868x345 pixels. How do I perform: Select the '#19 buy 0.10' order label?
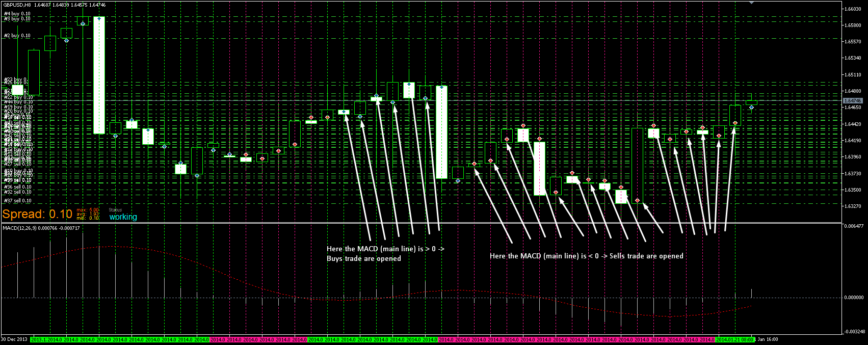[18, 107]
